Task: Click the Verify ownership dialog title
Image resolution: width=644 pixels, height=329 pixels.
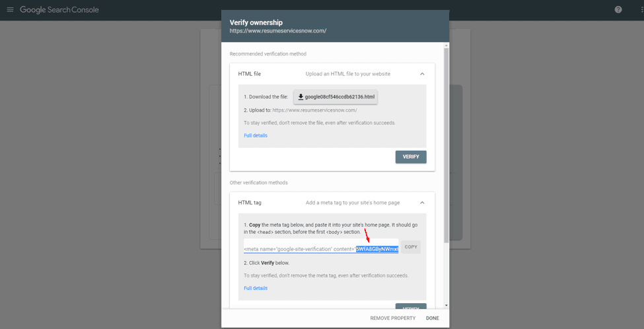Action: click(x=256, y=22)
